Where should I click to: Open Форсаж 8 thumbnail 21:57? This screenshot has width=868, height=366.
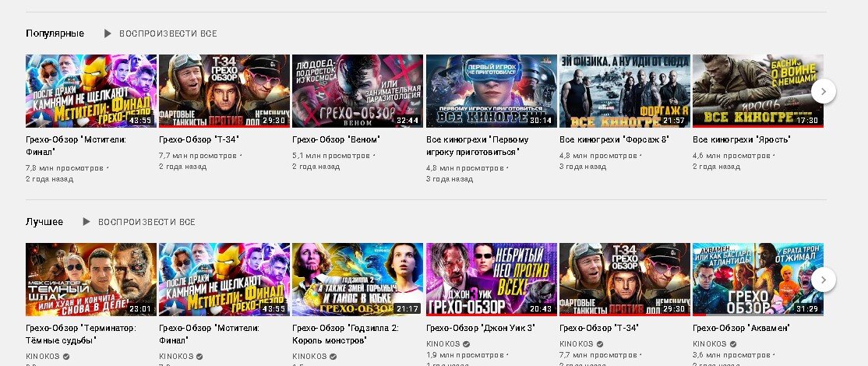tap(625, 91)
